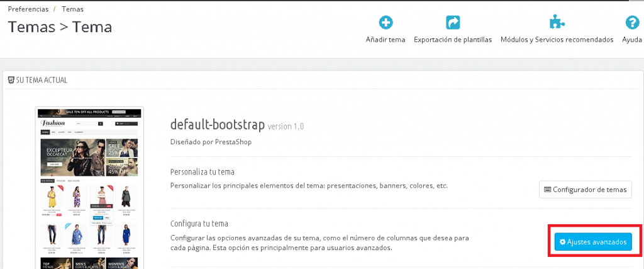The width and height of the screenshot is (644, 269).
Task: Click the Módulos y Servicios recomendados label
Action: coord(557,40)
